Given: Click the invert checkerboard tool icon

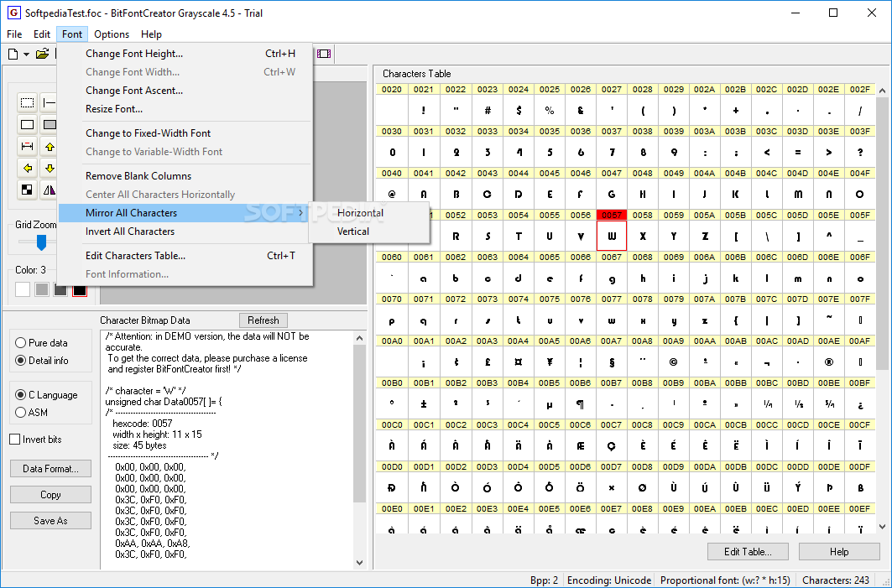Looking at the screenshot, I should [x=28, y=190].
